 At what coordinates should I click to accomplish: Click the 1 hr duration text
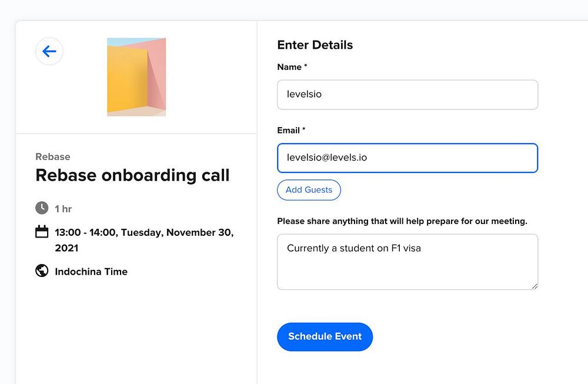point(64,209)
